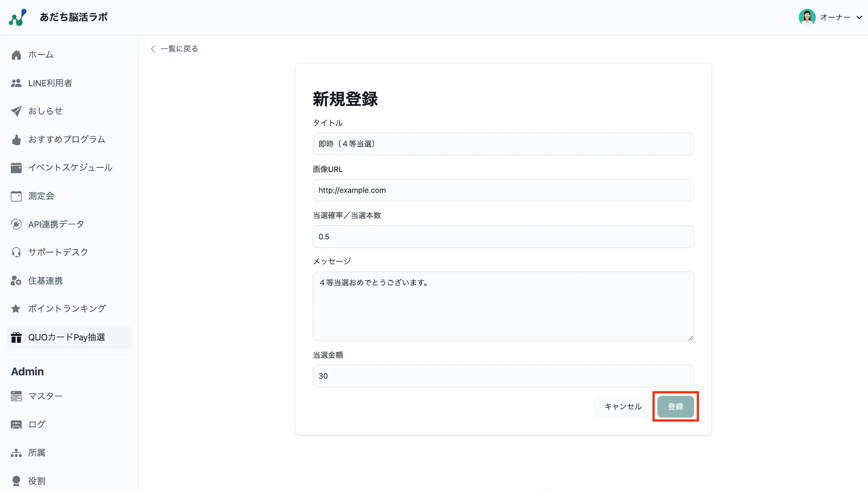Click inside the 当選確率／当選本数 field
The height and width of the screenshot is (490, 868).
pyautogui.click(x=503, y=236)
